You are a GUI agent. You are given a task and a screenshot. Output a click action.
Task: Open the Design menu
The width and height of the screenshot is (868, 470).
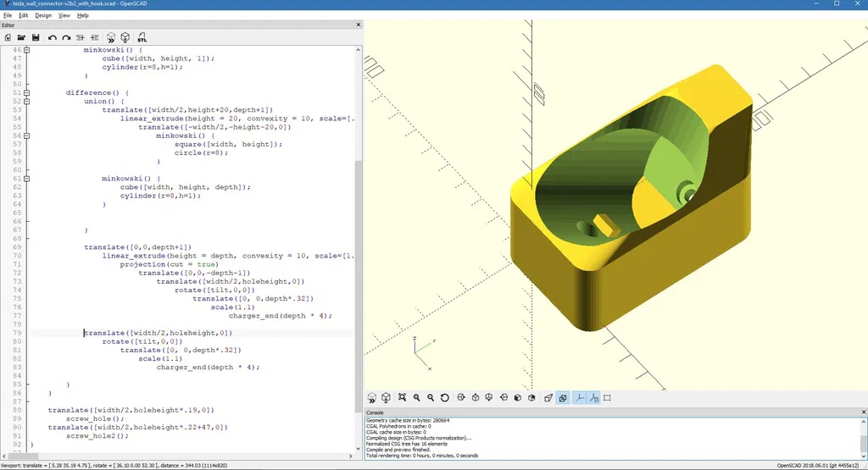(43, 15)
